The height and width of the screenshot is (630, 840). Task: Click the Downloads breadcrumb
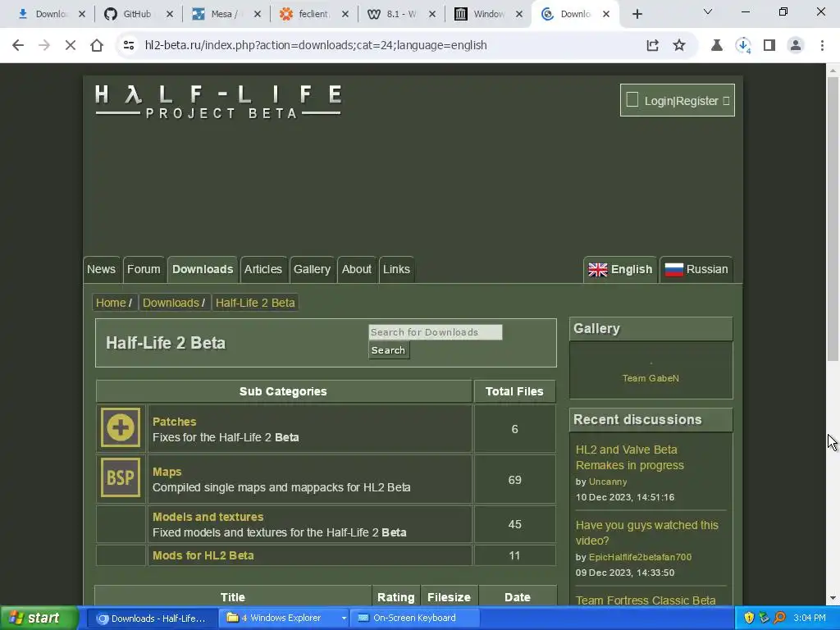coord(171,303)
